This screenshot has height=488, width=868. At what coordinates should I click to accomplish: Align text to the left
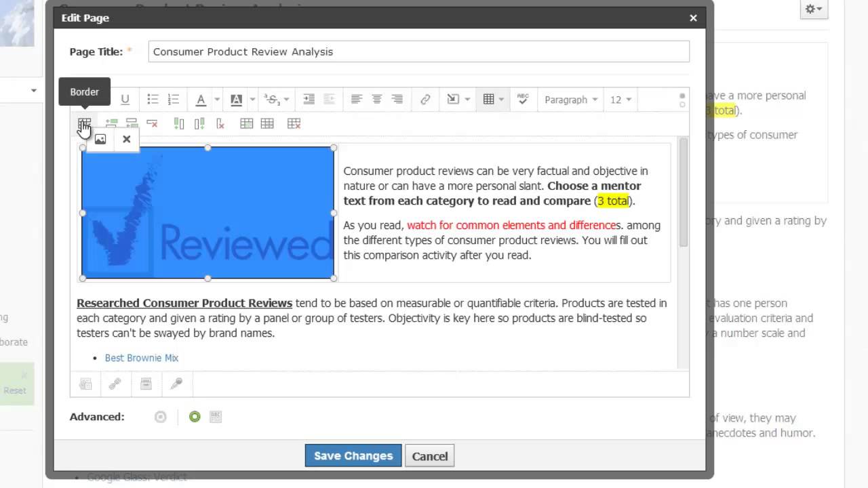(356, 100)
